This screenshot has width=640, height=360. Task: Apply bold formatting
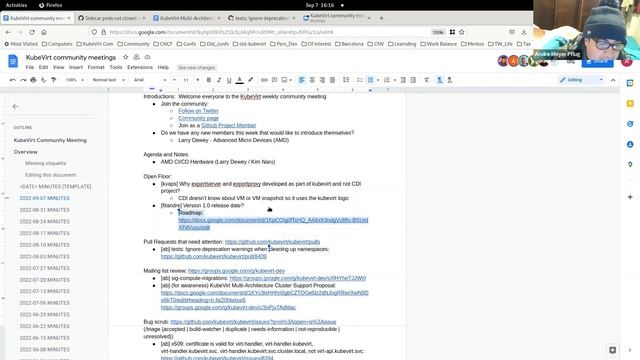click(209, 80)
